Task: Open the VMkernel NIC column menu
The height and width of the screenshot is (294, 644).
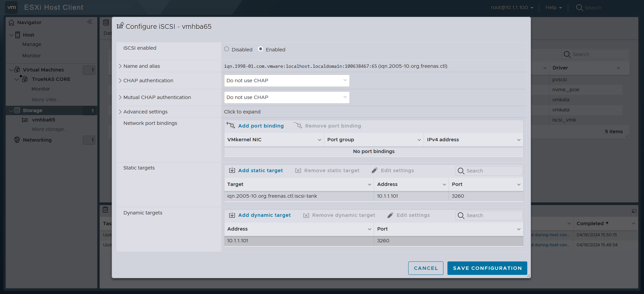Action: (319, 140)
